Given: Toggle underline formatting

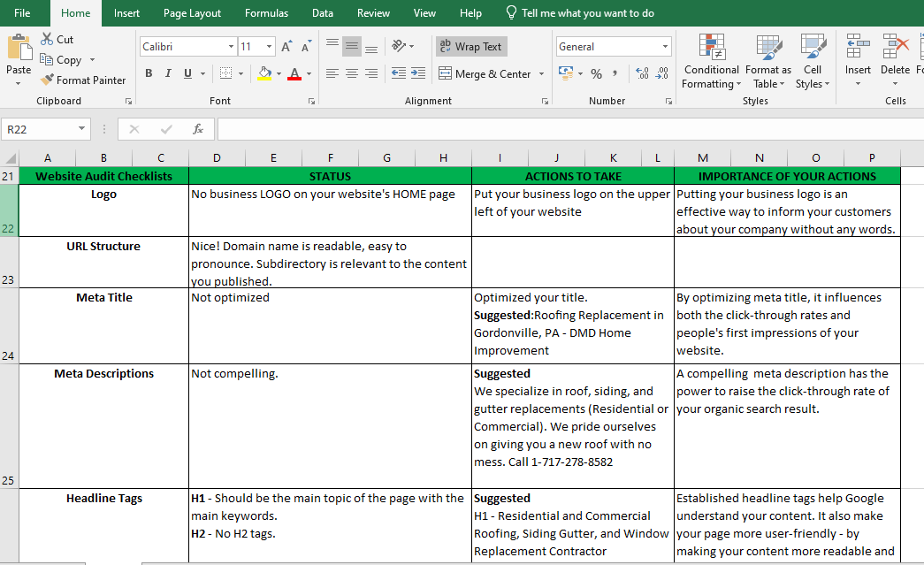Looking at the screenshot, I should coord(188,73).
